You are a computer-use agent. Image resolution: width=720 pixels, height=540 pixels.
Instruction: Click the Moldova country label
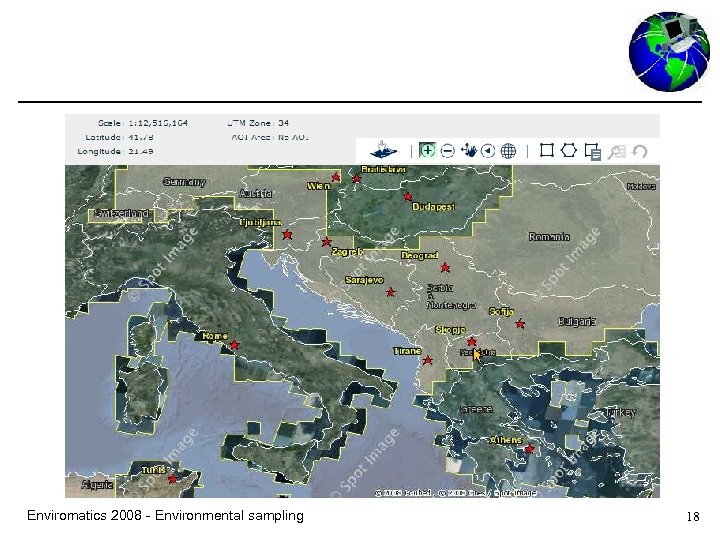(x=641, y=186)
